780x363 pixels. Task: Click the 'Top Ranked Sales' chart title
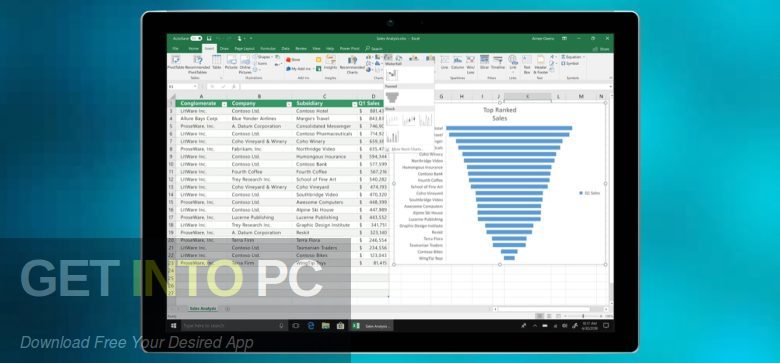click(499, 114)
